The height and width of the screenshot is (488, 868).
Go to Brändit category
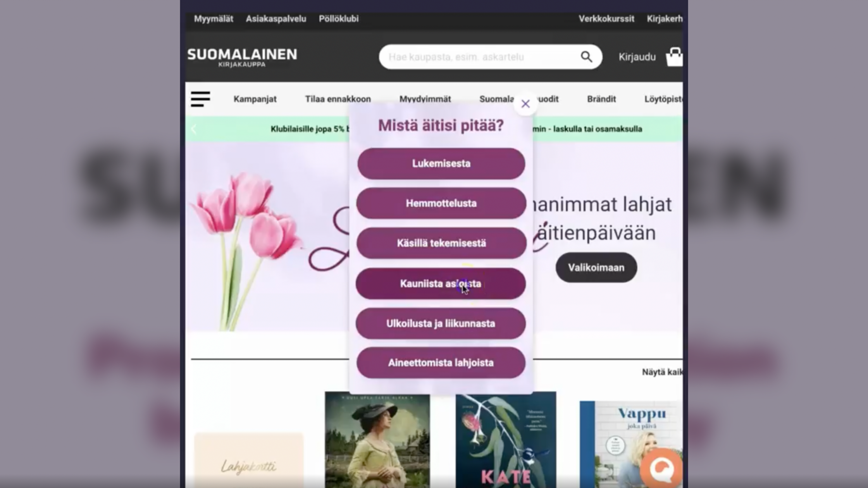601,99
